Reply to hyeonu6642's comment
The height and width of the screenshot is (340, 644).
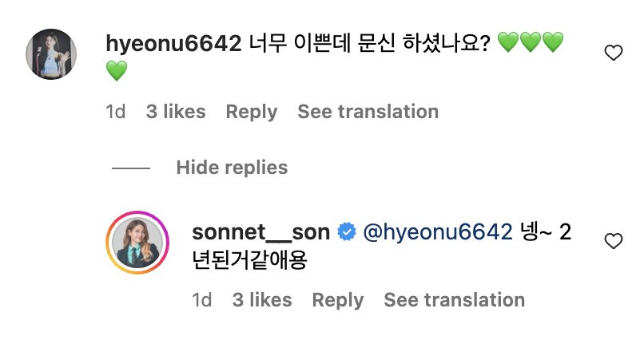click(251, 112)
